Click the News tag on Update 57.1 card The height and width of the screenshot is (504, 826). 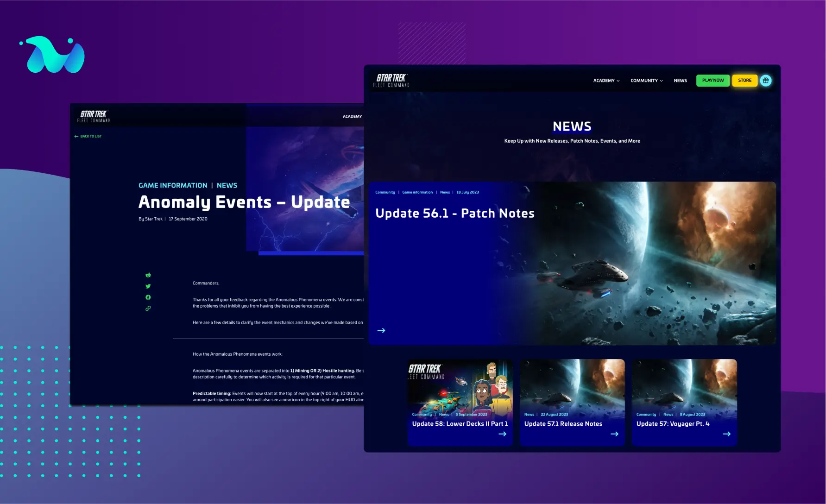(529, 415)
